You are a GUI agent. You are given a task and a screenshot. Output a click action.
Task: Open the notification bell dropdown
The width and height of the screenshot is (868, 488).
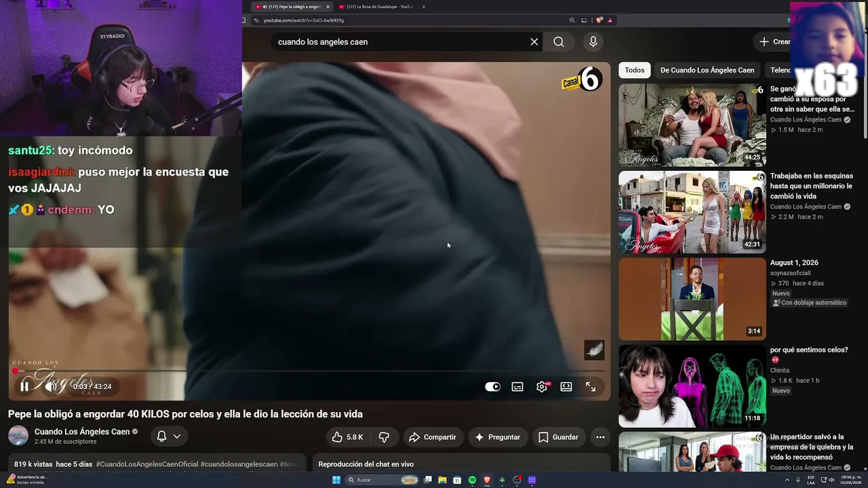(x=169, y=436)
